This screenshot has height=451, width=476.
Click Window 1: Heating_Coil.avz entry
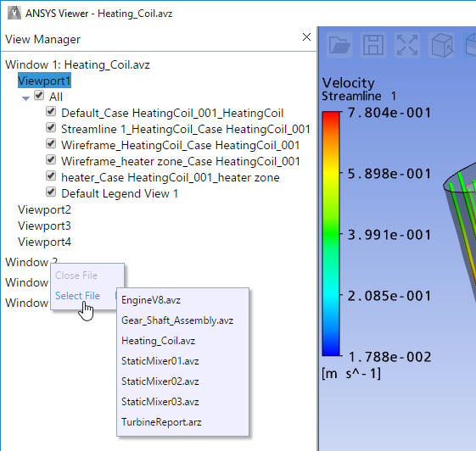[x=77, y=64]
